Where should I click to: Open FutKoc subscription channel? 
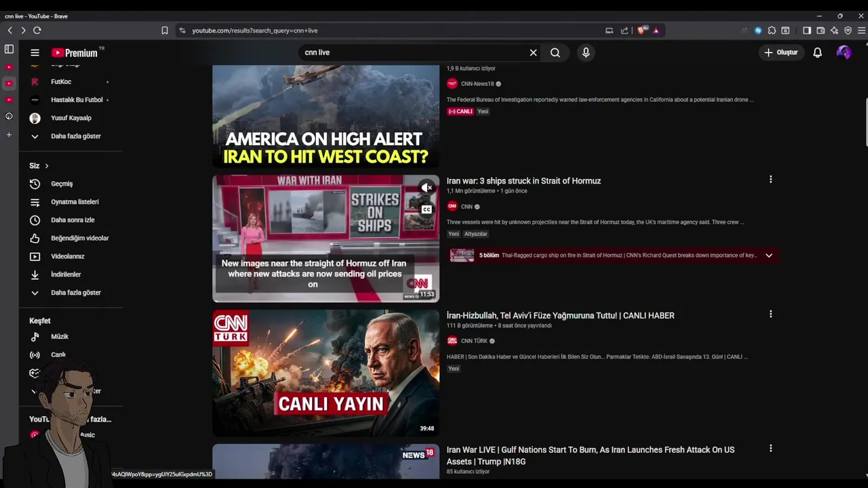[71, 81]
